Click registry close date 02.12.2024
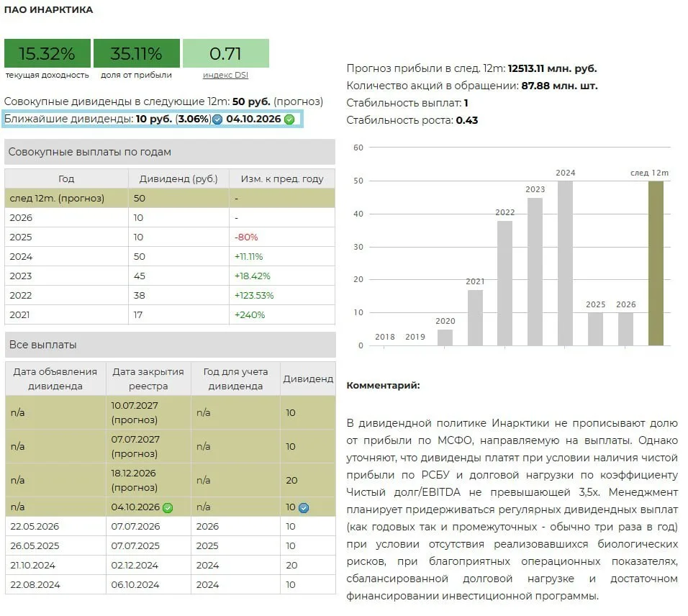 (135, 566)
